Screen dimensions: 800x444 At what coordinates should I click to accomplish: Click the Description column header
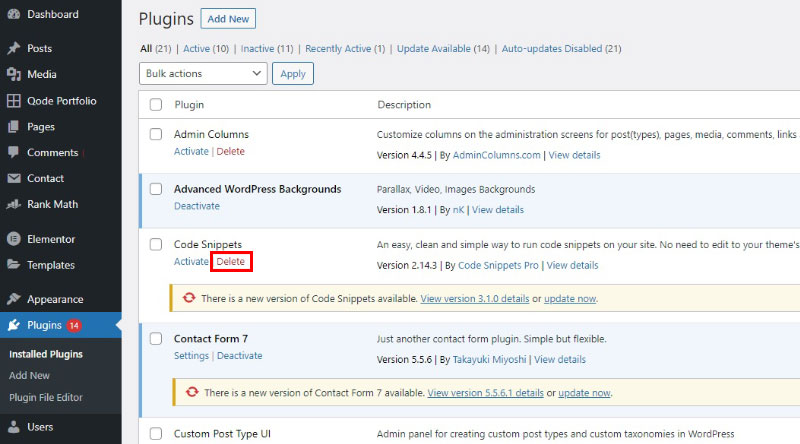pos(404,105)
